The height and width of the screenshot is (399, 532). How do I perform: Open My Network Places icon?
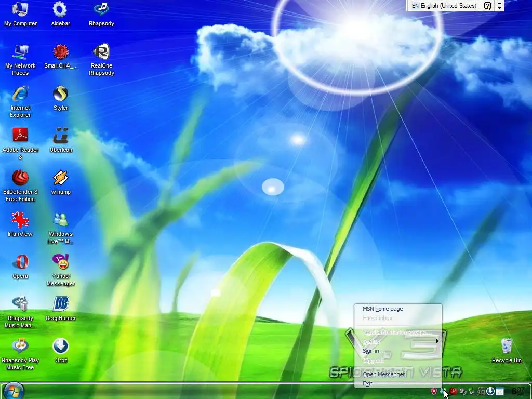[x=20, y=60]
